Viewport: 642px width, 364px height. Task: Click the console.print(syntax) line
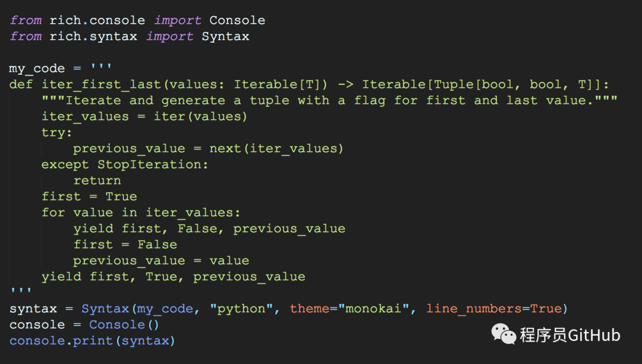92,341
